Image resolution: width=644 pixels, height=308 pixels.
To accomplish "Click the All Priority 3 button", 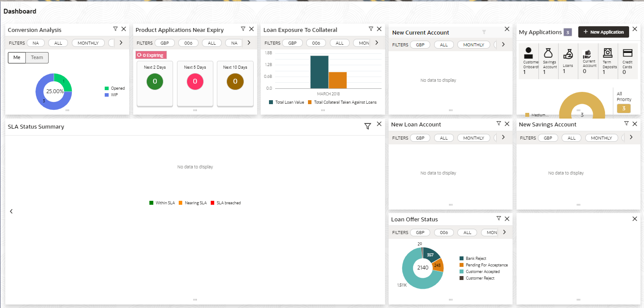I will 624,108.
